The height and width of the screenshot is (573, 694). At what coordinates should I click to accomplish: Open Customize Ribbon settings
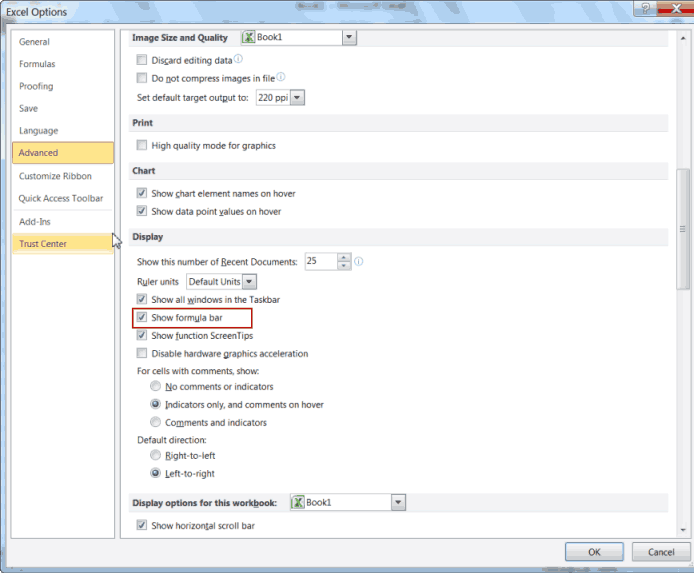click(63, 176)
